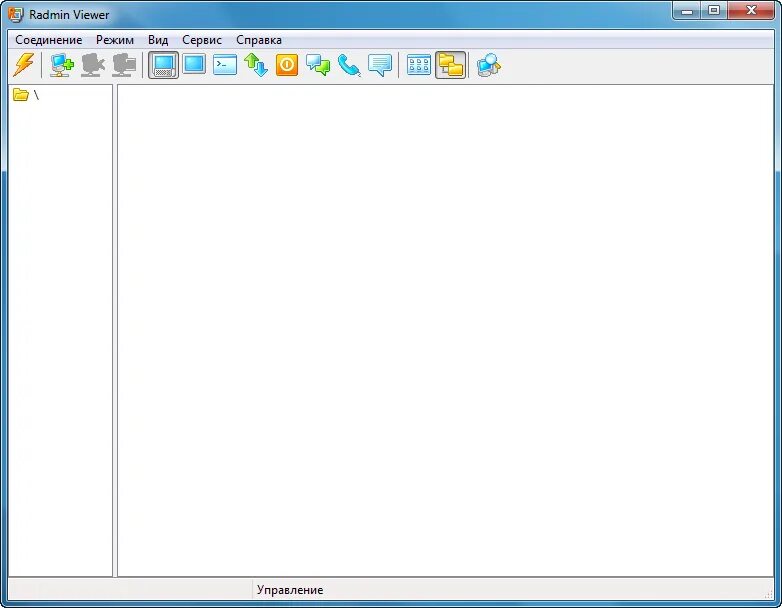Screen dimensions: 782x608
Task: Click the scan for Radmin servers icon
Action: click(x=489, y=65)
